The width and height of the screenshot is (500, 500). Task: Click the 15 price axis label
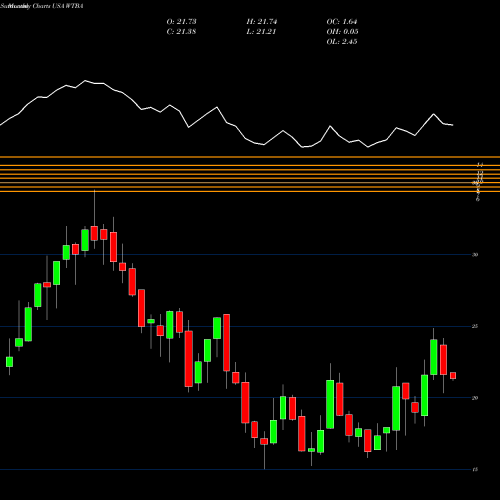point(475,469)
